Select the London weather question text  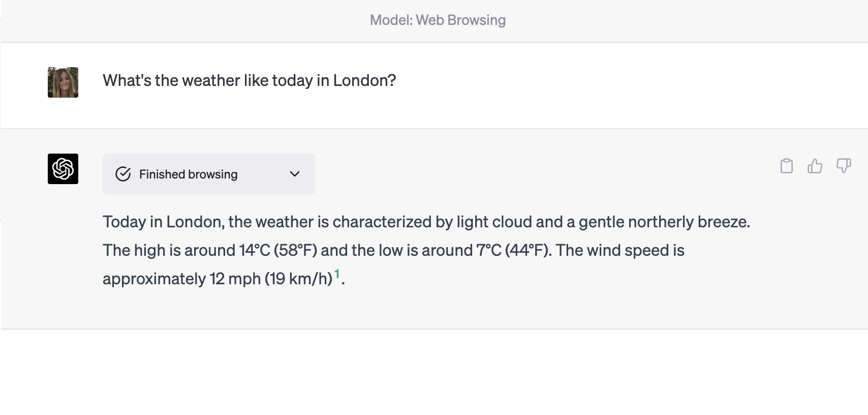pyautogui.click(x=249, y=80)
